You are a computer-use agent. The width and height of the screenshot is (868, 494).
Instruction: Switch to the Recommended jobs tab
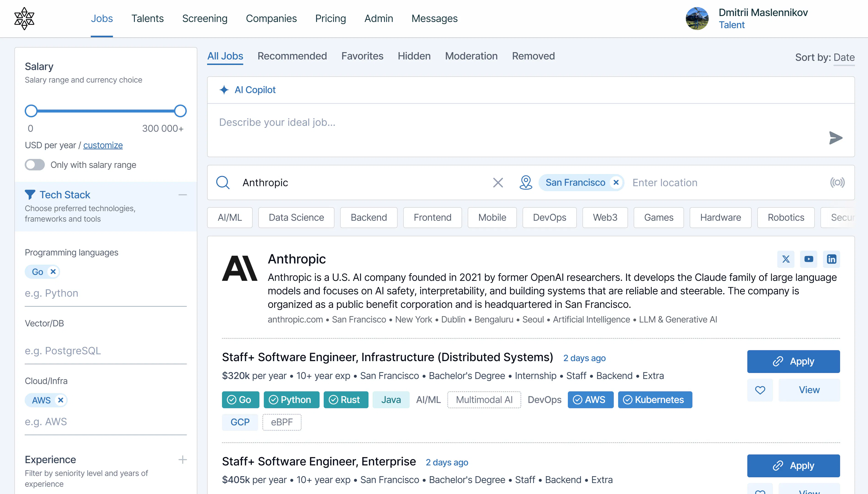(292, 56)
